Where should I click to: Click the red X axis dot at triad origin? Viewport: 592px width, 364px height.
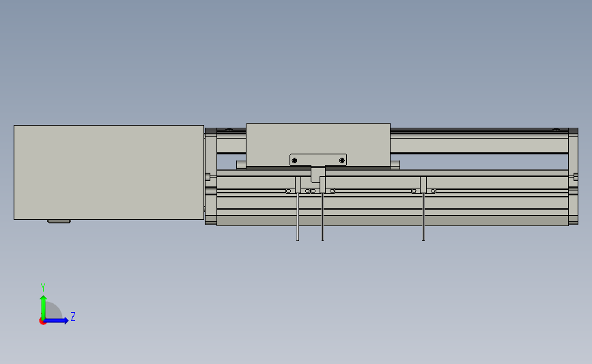coord(42,322)
